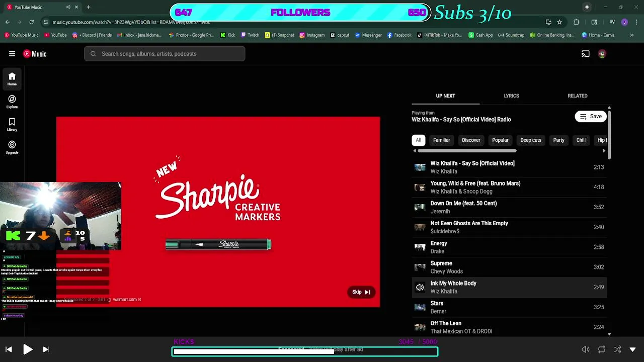Toggle repeat mode in player bar
Image resolution: width=644 pixels, height=362 pixels.
pos(602,349)
